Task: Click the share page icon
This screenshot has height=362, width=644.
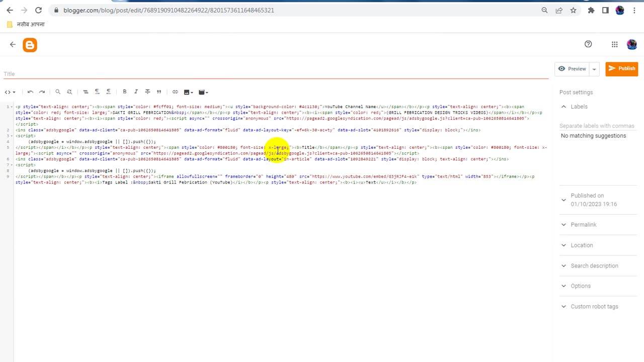Action: pyautogui.click(x=559, y=10)
